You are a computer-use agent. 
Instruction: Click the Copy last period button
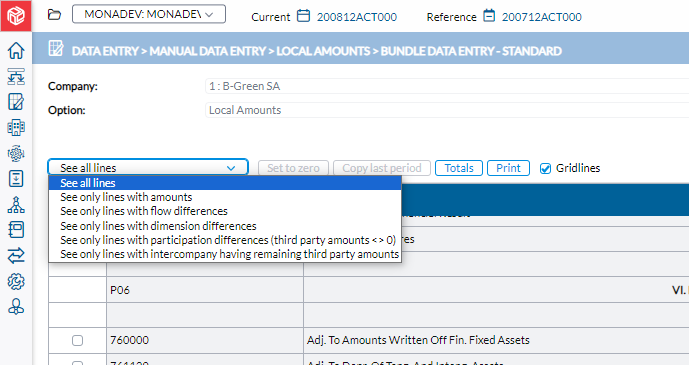pos(381,168)
